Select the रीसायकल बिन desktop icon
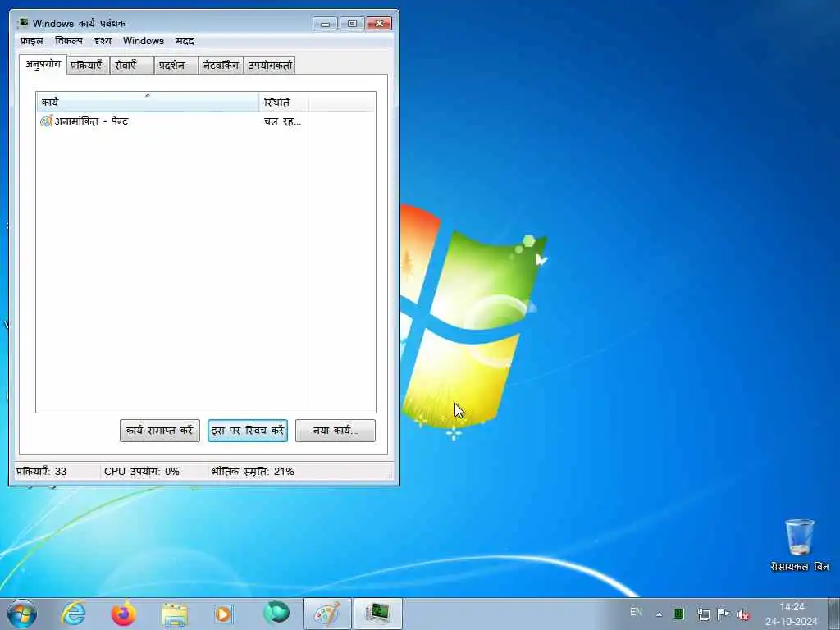This screenshot has width=840, height=630. [799, 545]
